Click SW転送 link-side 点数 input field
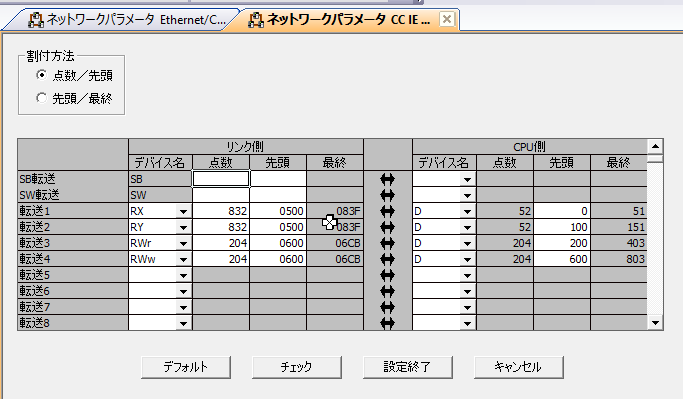 pos(221,195)
